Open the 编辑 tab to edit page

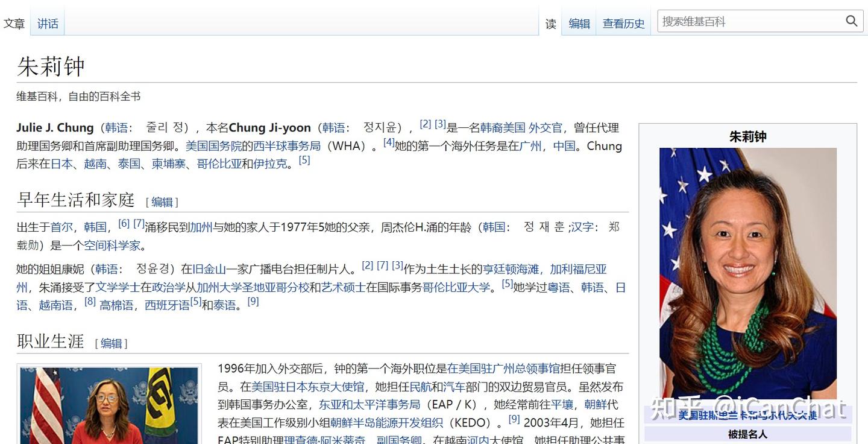578,24
